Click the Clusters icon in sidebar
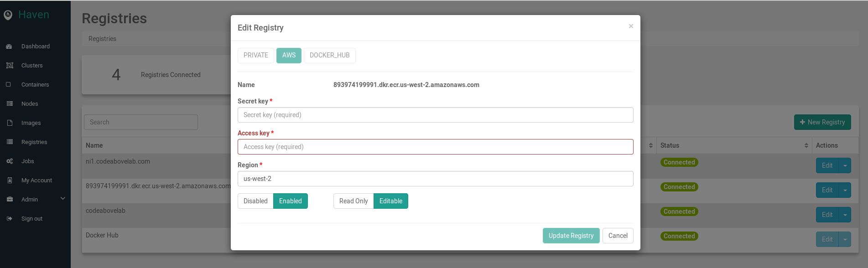This screenshot has height=268, width=868. pos(9,66)
